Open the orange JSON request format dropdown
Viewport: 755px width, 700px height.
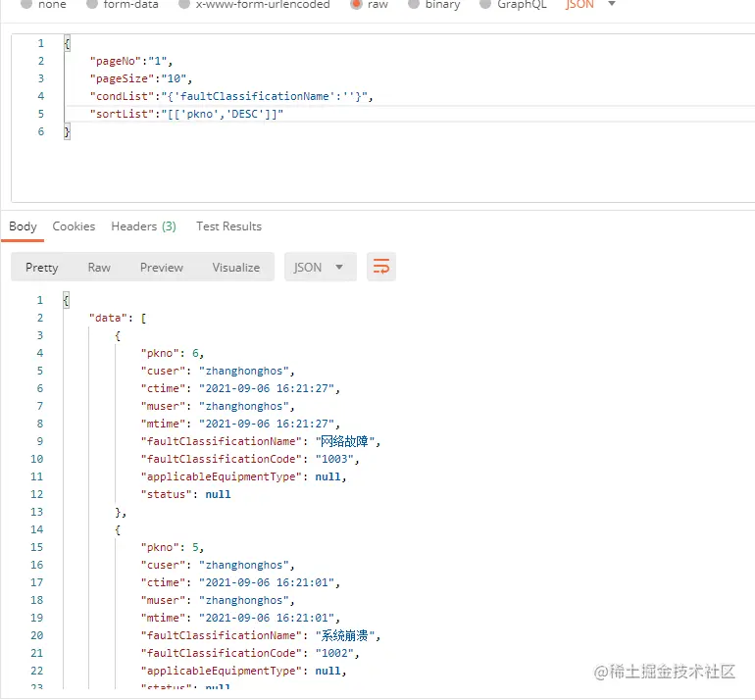pos(590,4)
